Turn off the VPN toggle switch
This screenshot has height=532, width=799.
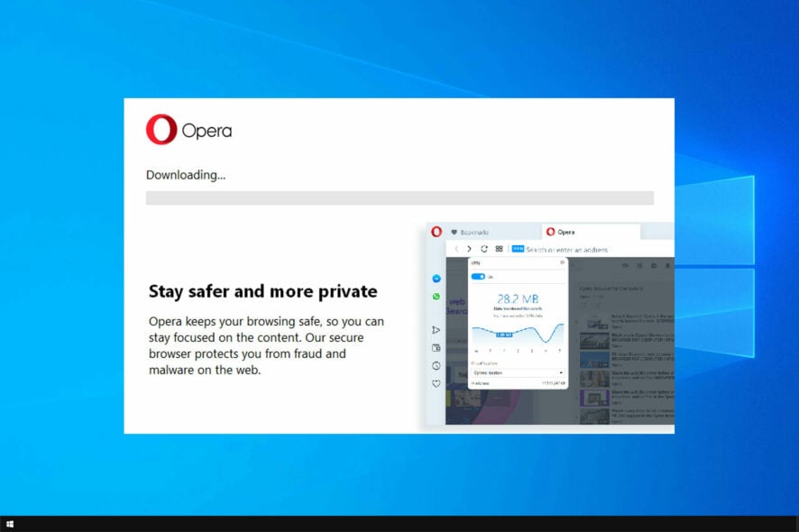[478, 277]
